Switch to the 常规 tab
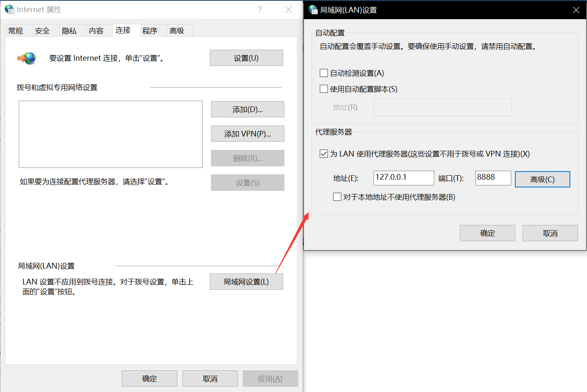The height and width of the screenshot is (392, 587). [x=16, y=31]
